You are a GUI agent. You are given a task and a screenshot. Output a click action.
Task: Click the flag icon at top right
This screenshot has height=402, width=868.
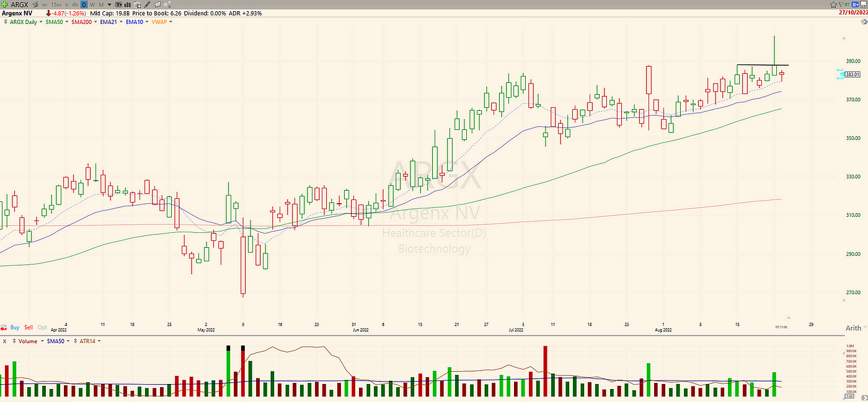coord(841,4)
